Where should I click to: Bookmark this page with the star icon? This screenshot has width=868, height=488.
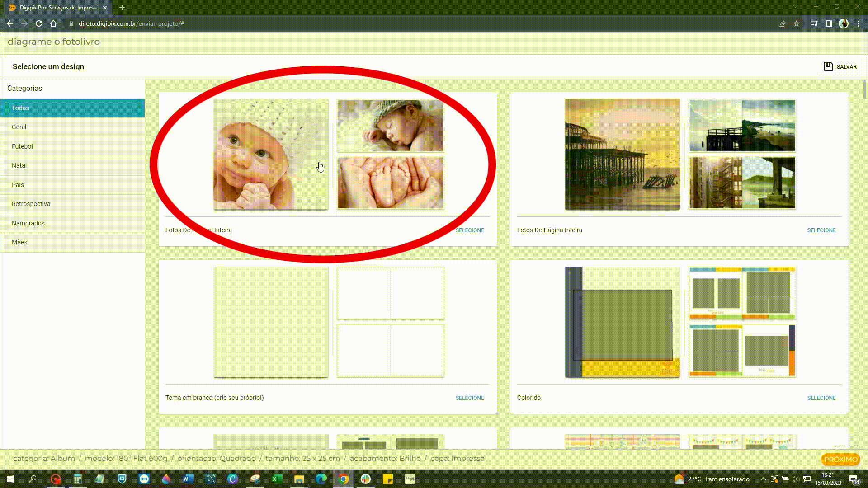(x=797, y=23)
